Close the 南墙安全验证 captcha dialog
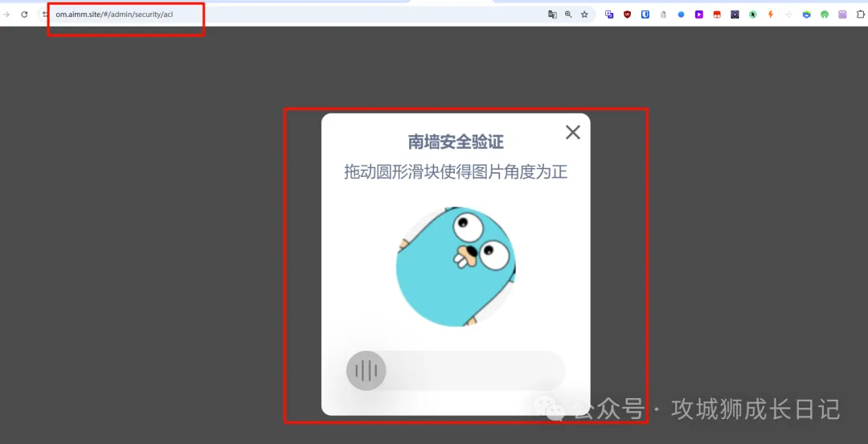868x444 pixels. pos(572,133)
